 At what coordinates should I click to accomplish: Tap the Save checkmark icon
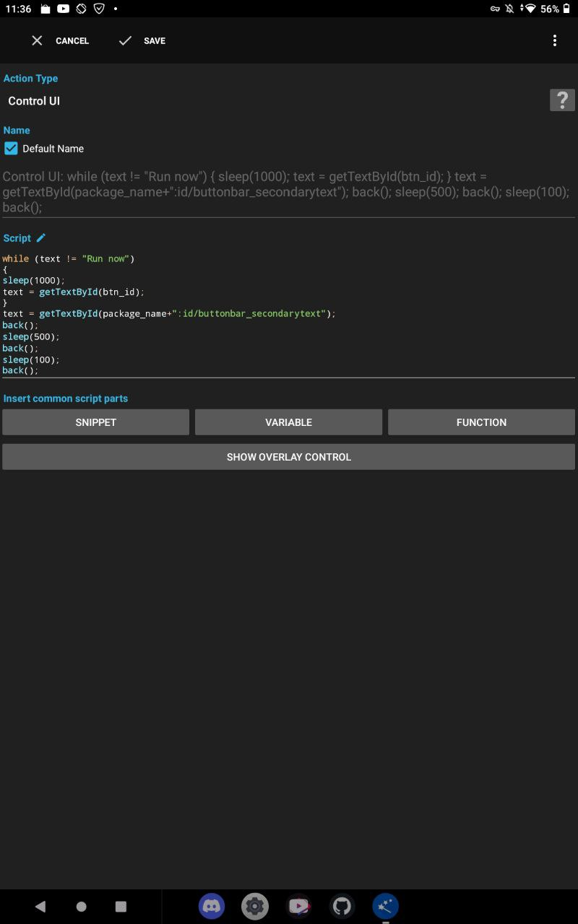[125, 40]
